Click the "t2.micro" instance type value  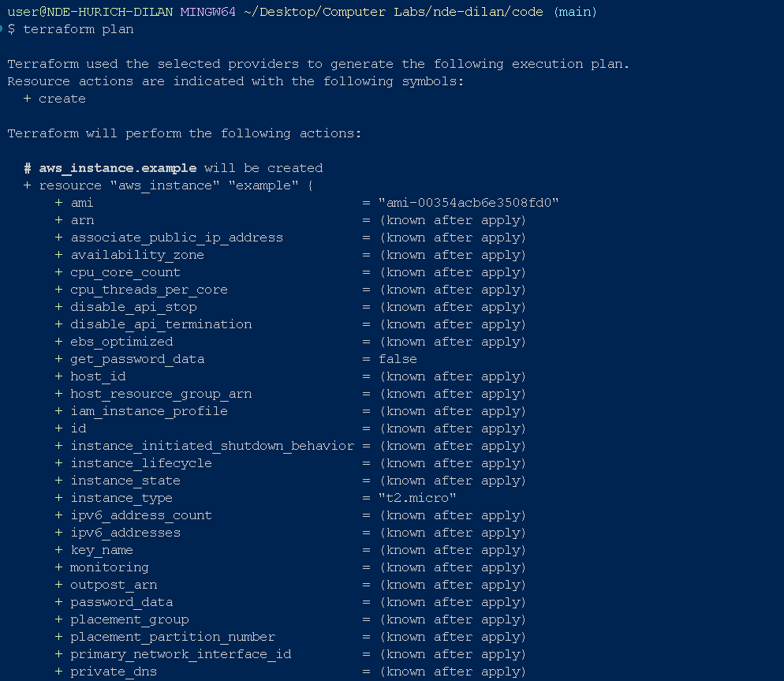pyautogui.click(x=417, y=498)
